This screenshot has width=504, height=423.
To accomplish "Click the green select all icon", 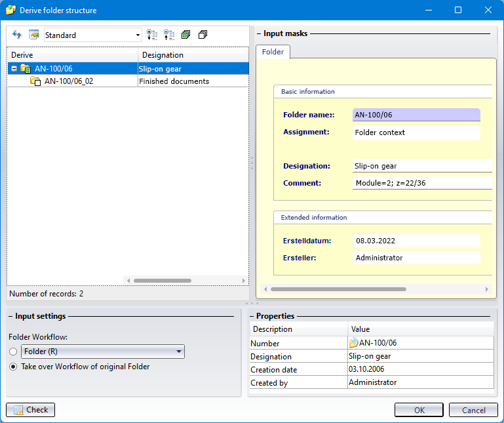I will click(x=186, y=35).
